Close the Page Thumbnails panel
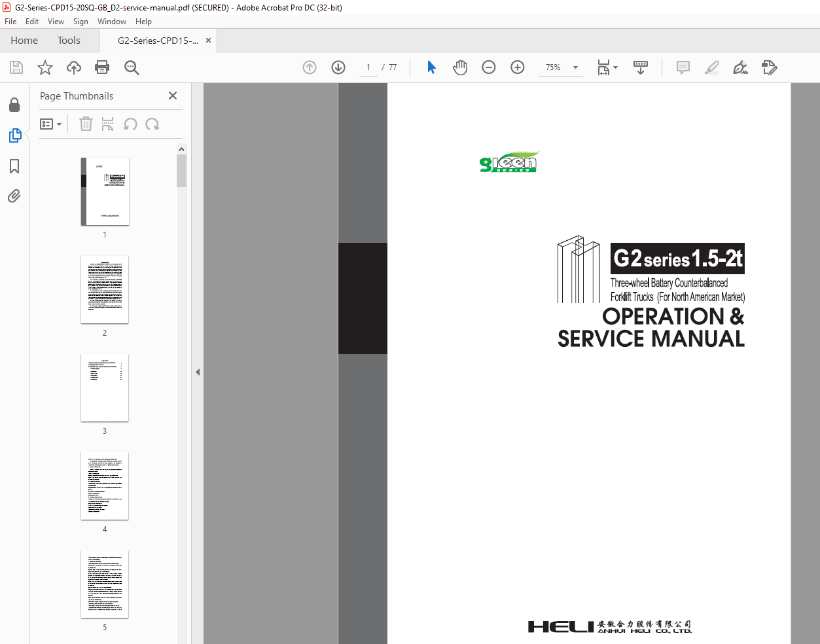The height and width of the screenshot is (644, 820). pyautogui.click(x=173, y=96)
